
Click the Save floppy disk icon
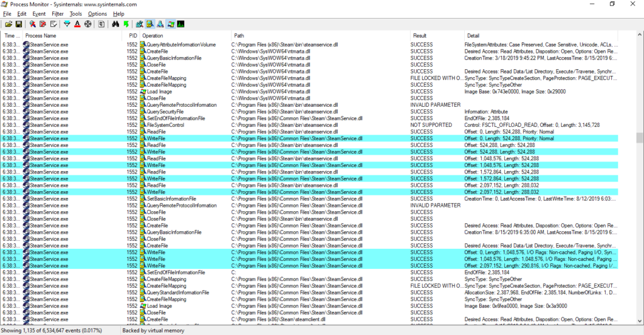coord(18,25)
